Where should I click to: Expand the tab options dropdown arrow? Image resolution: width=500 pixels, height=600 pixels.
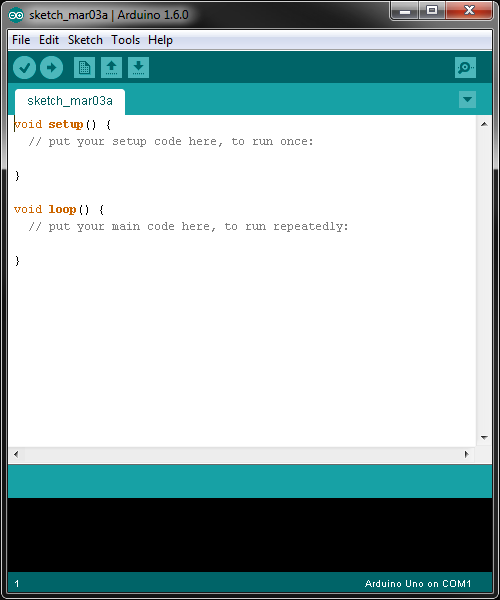pos(467,99)
